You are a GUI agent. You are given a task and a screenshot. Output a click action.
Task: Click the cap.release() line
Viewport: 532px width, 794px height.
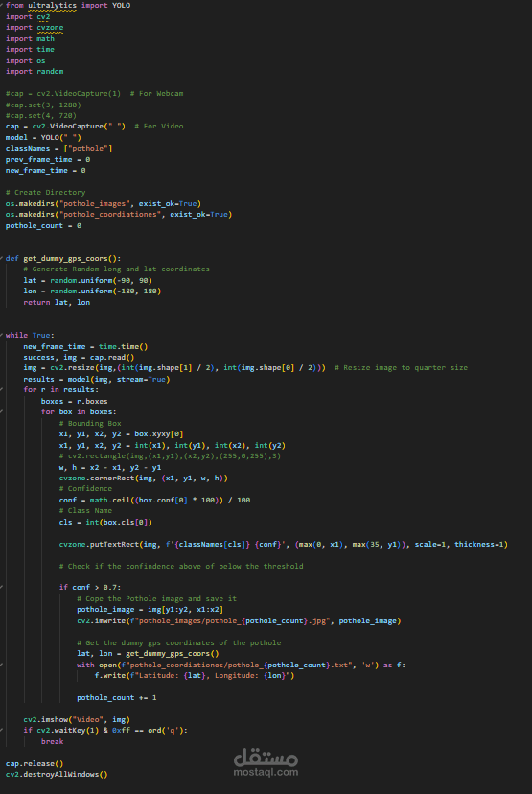point(35,763)
